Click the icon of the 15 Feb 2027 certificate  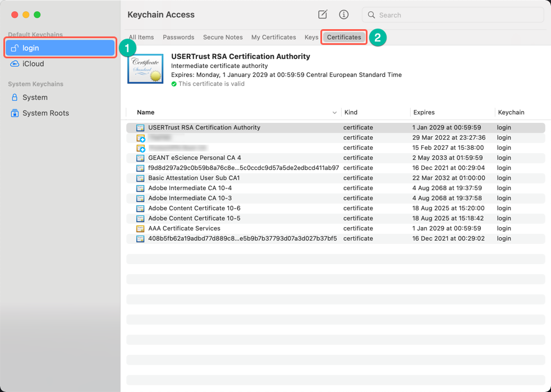click(x=141, y=148)
